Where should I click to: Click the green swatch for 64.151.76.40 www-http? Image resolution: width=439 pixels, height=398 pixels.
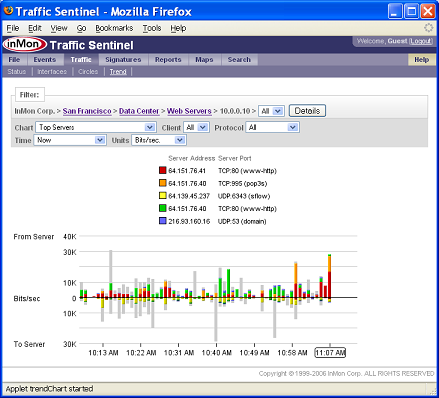pyautogui.click(x=163, y=208)
